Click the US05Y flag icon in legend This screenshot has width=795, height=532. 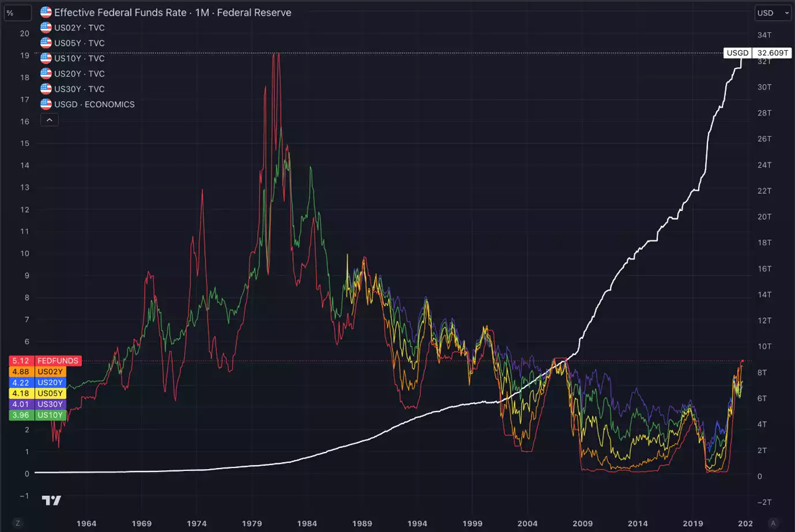click(46, 43)
